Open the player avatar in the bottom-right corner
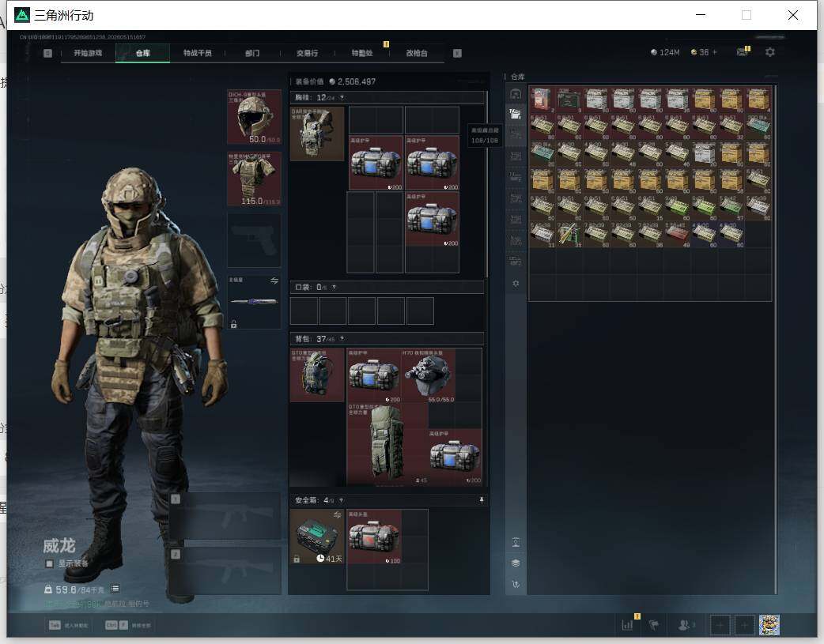This screenshot has height=644, width=824. 769,625
